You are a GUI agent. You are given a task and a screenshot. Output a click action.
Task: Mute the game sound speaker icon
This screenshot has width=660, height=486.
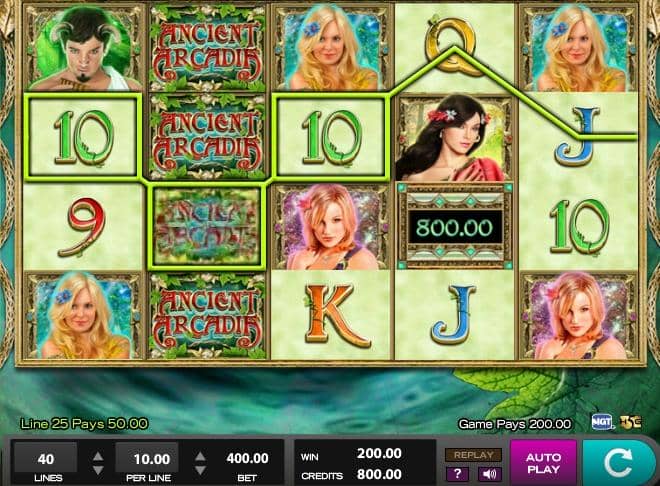489,474
